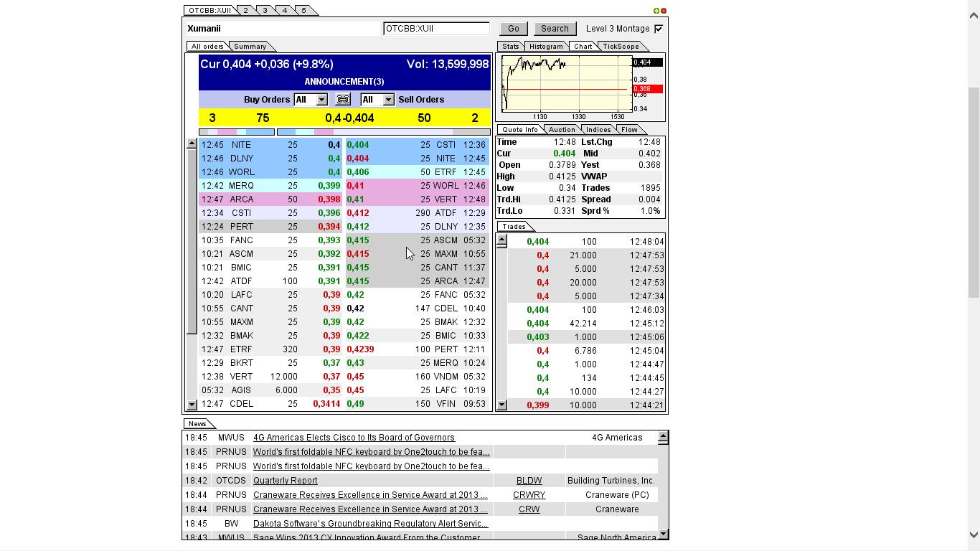The height and width of the screenshot is (551, 980).
Task: Switch to workspace tab 2
Action: pos(246,11)
